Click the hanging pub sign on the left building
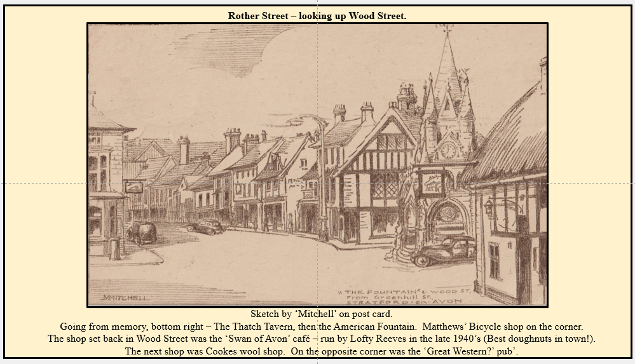 (x=133, y=187)
